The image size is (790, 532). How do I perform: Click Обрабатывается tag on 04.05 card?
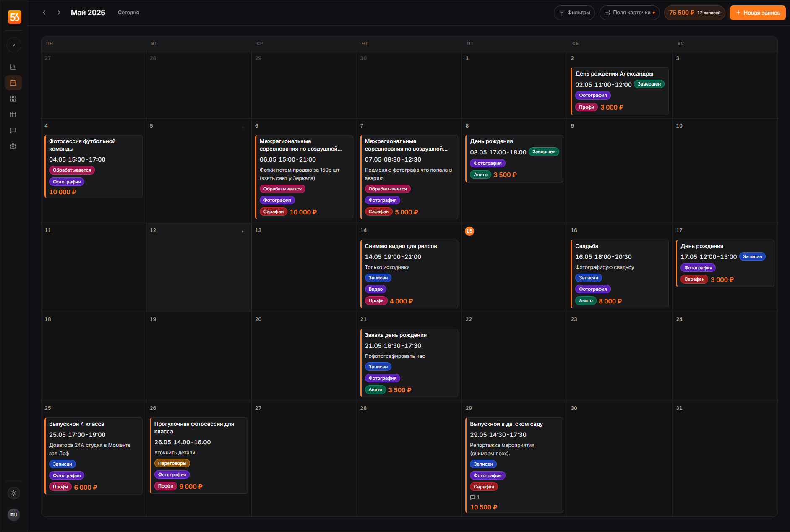[72, 170]
